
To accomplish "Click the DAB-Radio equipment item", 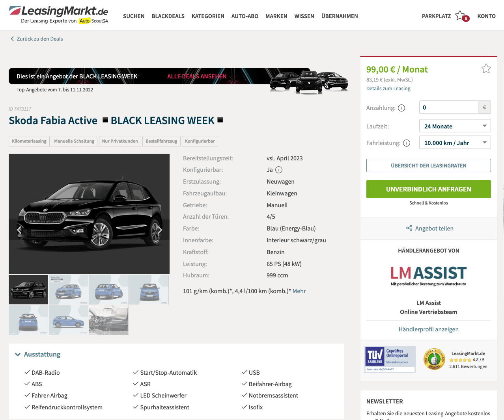I will [x=42, y=373].
